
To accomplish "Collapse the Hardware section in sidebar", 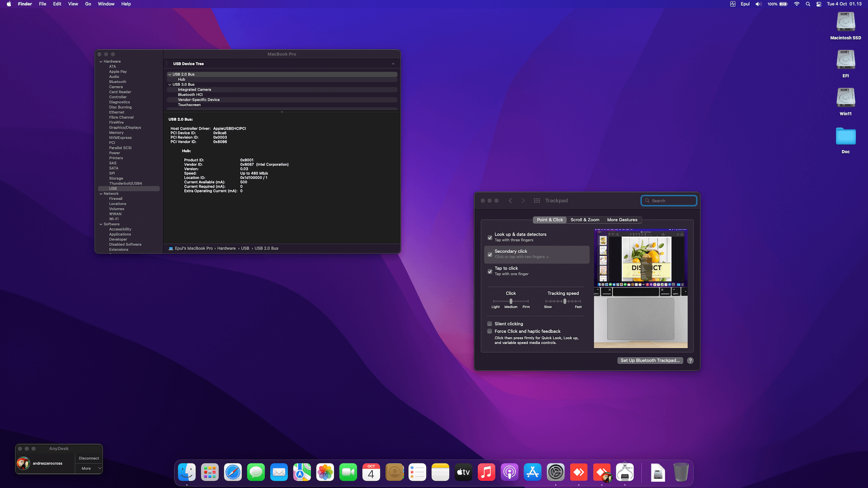I will pyautogui.click(x=101, y=61).
